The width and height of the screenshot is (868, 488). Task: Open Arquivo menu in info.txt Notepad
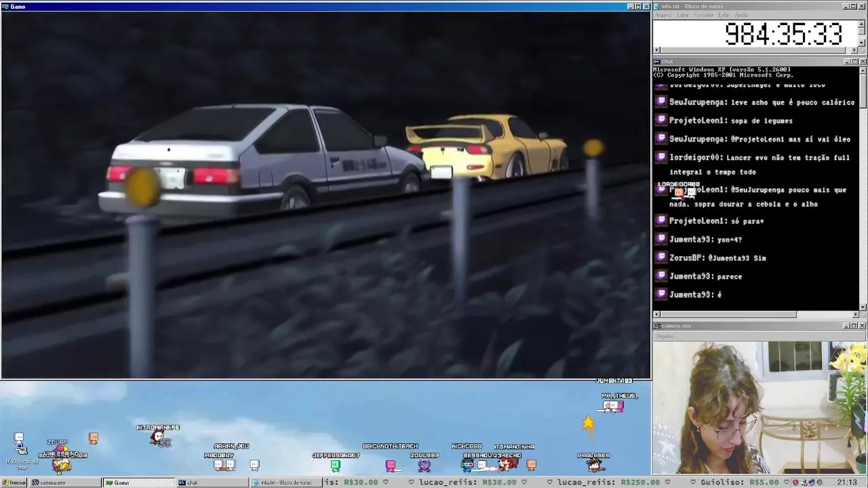[663, 15]
